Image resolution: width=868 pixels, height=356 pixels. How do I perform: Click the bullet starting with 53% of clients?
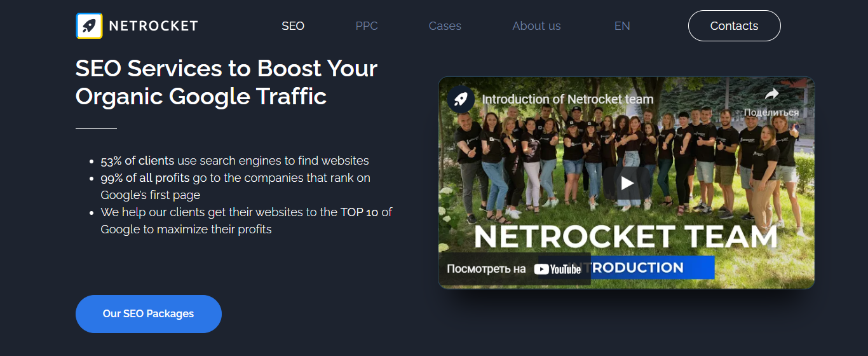tap(234, 161)
